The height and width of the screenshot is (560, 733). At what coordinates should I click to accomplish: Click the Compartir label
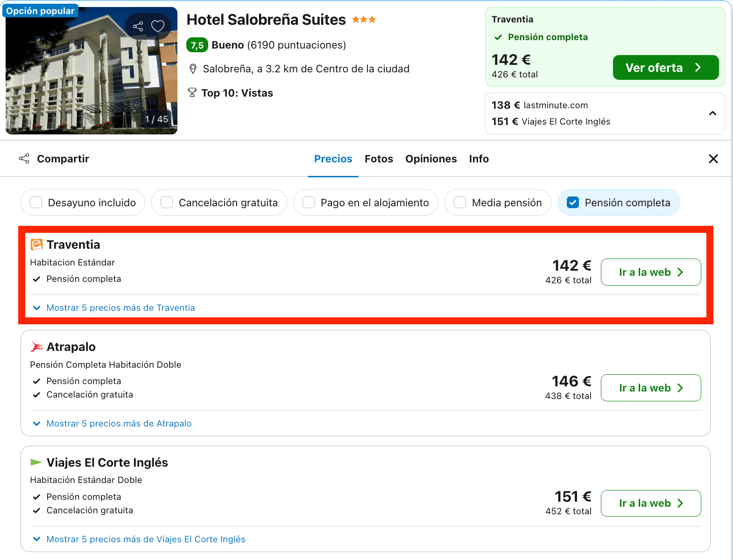pos(63,159)
